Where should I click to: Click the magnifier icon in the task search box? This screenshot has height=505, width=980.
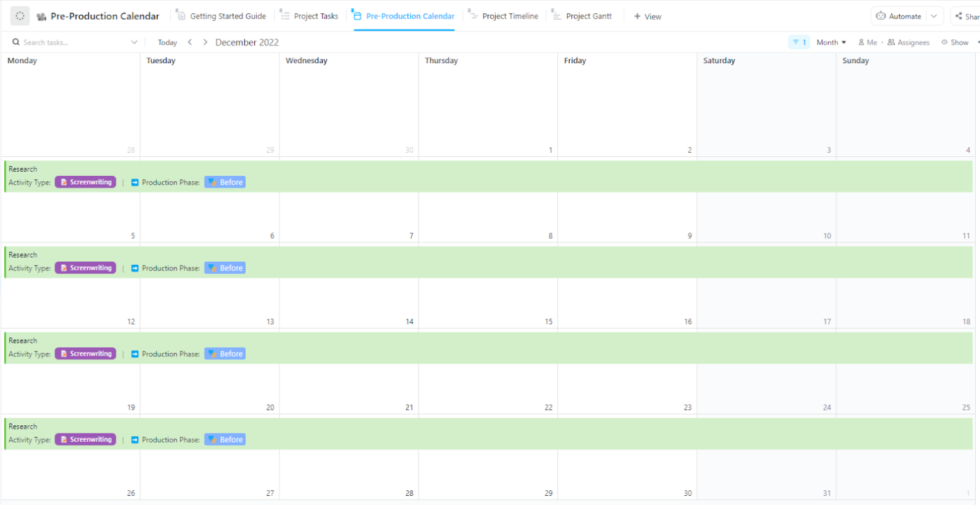tap(16, 42)
